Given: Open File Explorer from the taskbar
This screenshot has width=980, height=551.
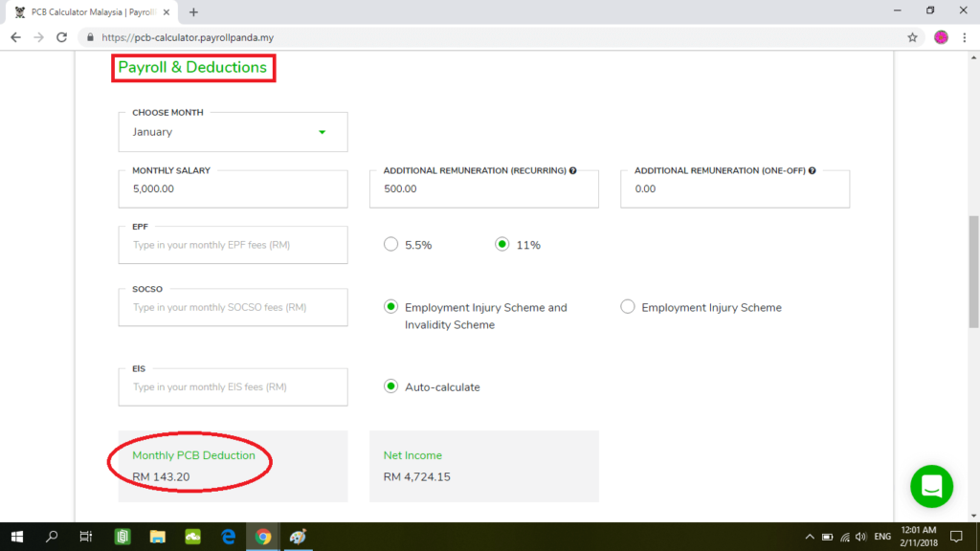Looking at the screenshot, I should coord(158,537).
